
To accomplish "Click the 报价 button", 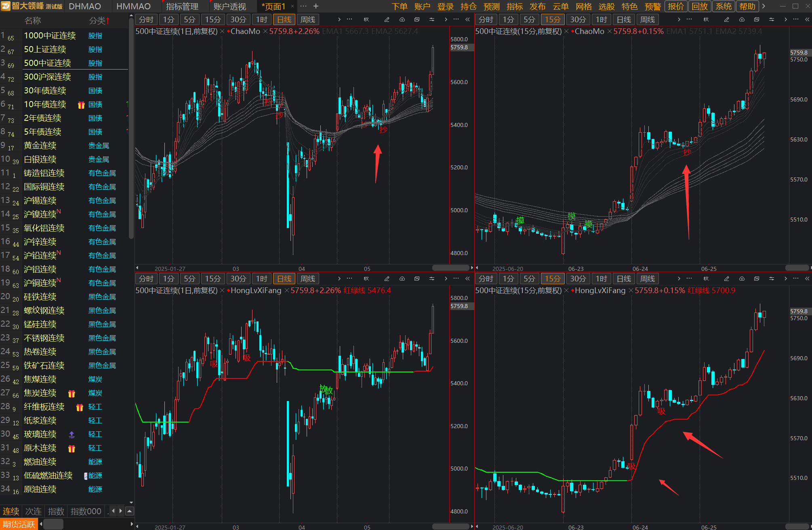I will (x=676, y=6).
